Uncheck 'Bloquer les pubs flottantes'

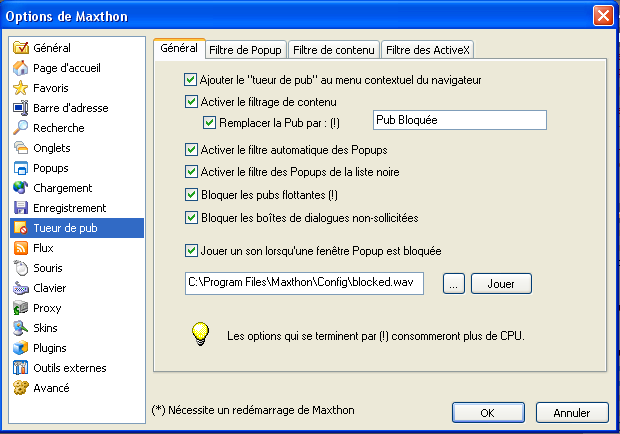[191, 195]
